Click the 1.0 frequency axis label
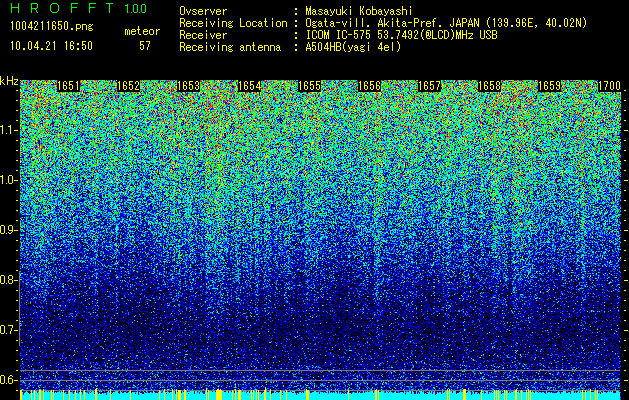Viewport: 629px width, 400px height. 8,180
